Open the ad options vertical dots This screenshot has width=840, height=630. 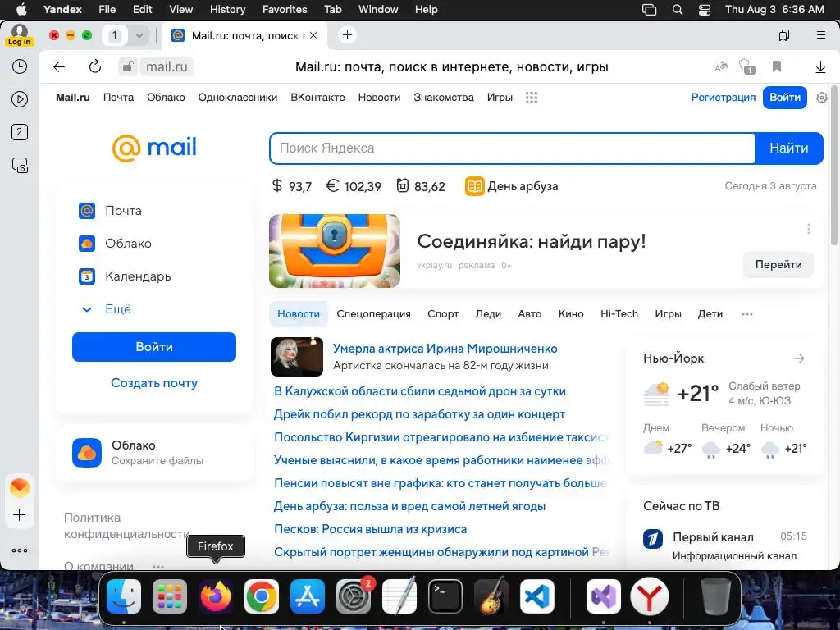(808, 229)
